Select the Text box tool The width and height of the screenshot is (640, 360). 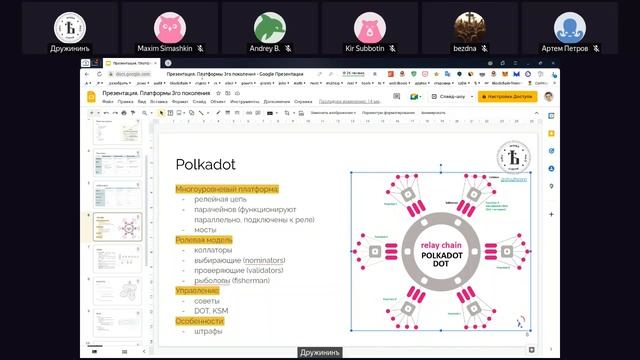[x=170, y=113]
